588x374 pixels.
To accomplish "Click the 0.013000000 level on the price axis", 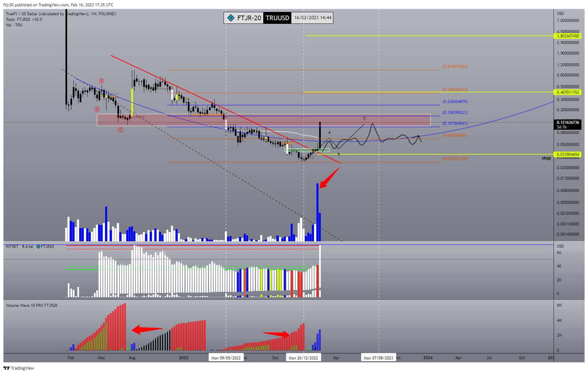I will [x=568, y=178].
